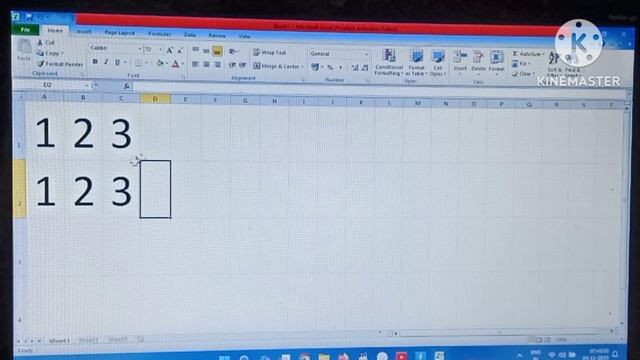Screen dimensions: 640x360
Task: Toggle Top Align vertical alignment
Action: point(196,50)
